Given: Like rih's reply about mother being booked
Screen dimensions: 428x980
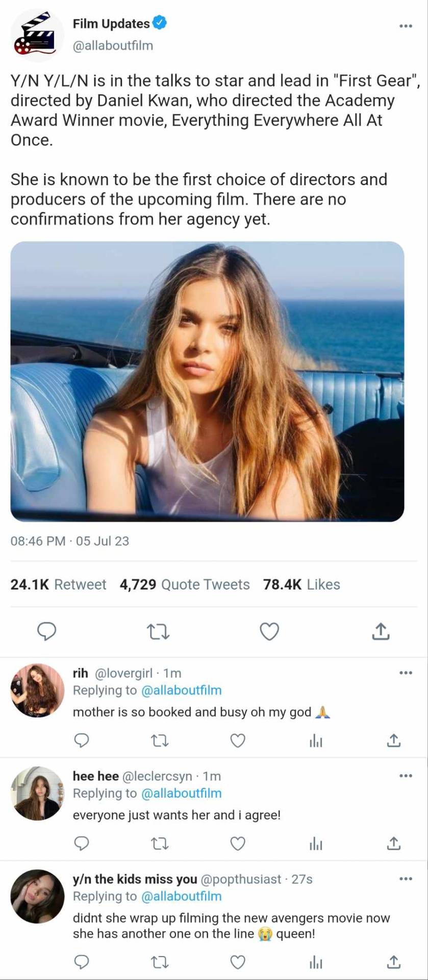Looking at the screenshot, I should click(x=238, y=740).
